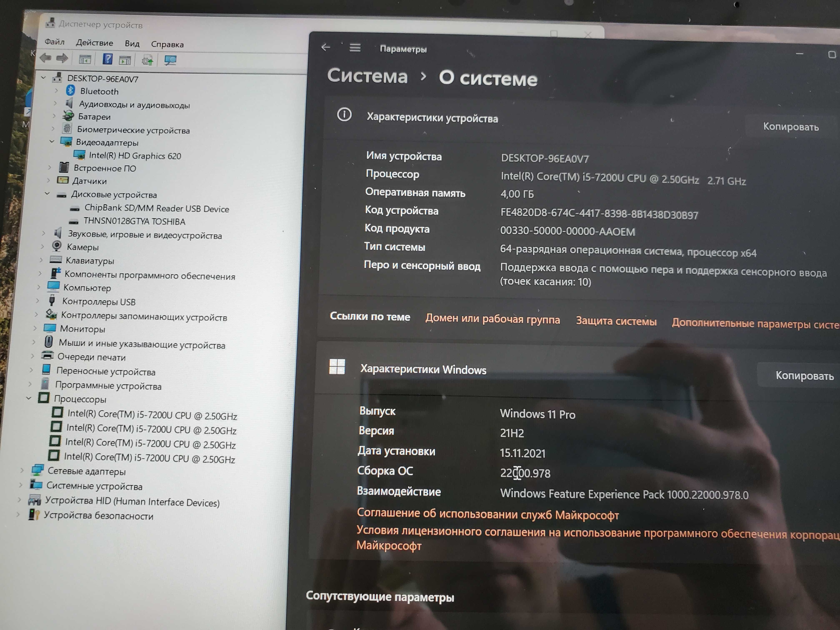Click the Windows logo beside Характеристики Windows

(337, 367)
